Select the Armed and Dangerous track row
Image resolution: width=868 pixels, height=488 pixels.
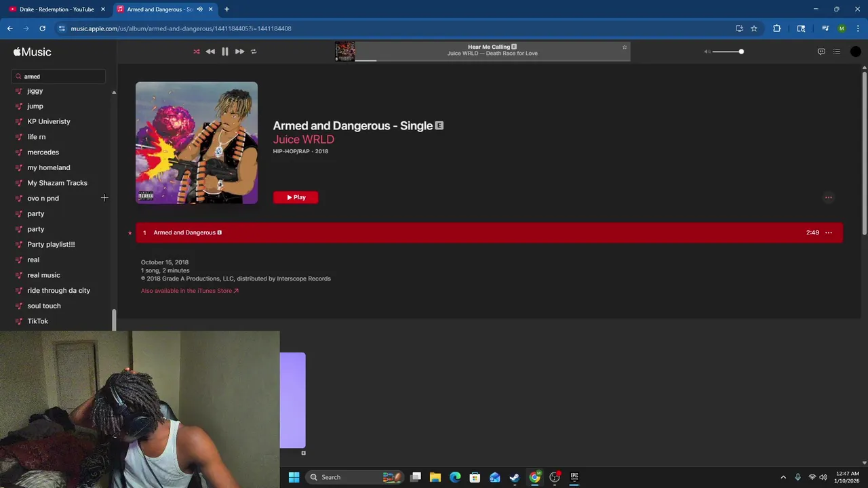(489, 232)
